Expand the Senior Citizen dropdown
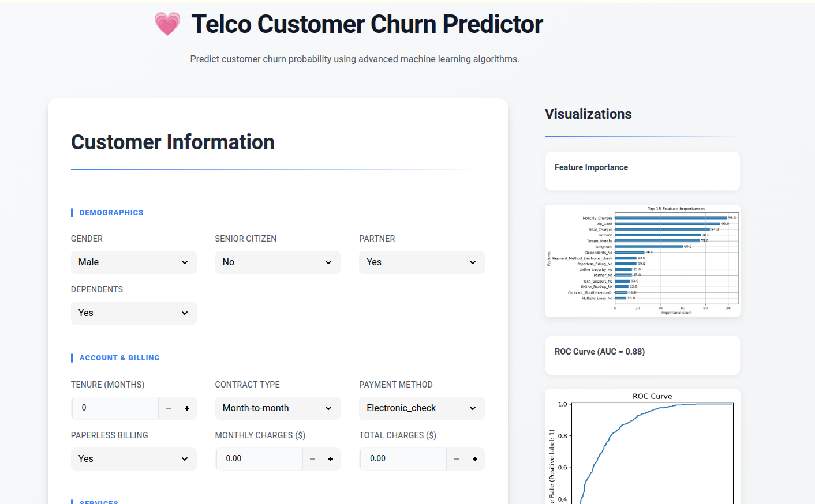Screen dimensions: 815x504 point(278,262)
